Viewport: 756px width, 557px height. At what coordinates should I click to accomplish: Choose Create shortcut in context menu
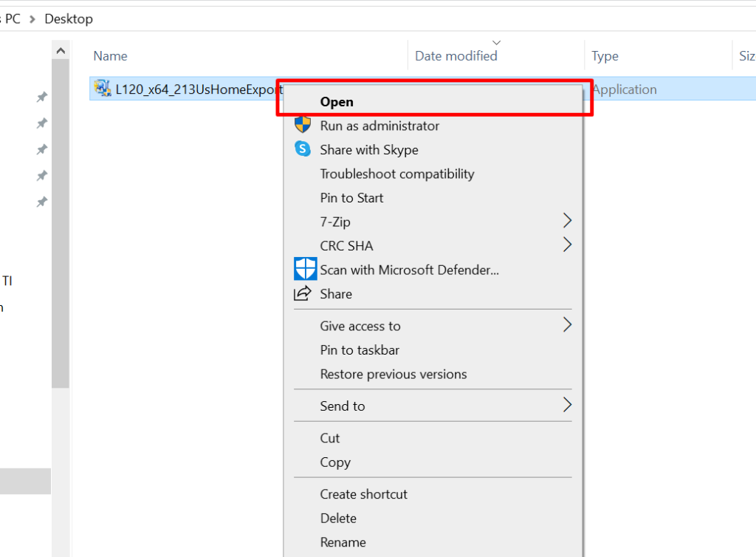tap(363, 494)
